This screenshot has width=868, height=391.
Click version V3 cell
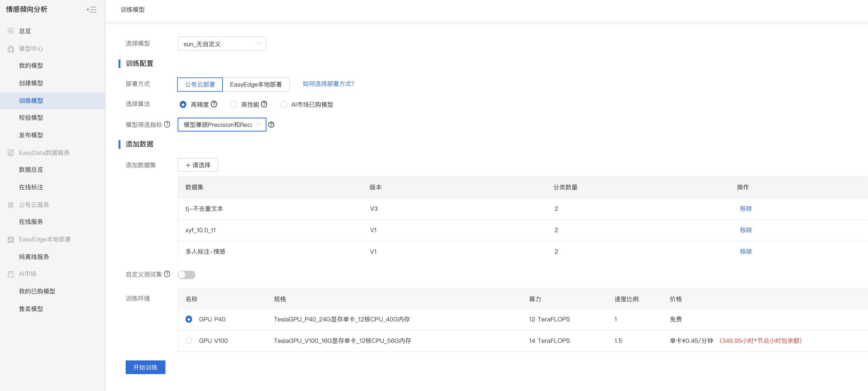[374, 209]
